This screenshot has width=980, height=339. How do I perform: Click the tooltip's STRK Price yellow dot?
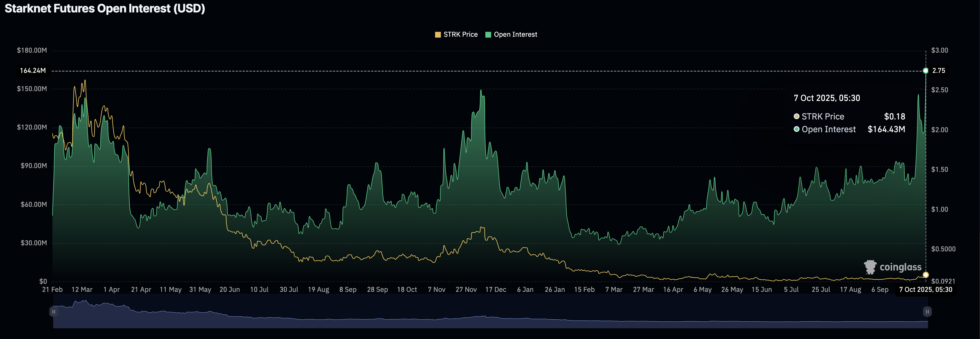coord(796,117)
